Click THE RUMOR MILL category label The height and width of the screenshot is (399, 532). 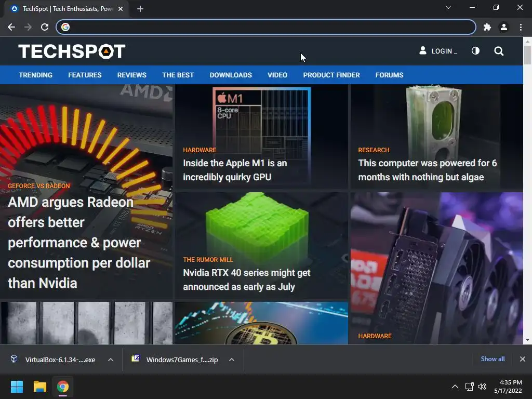(x=208, y=260)
